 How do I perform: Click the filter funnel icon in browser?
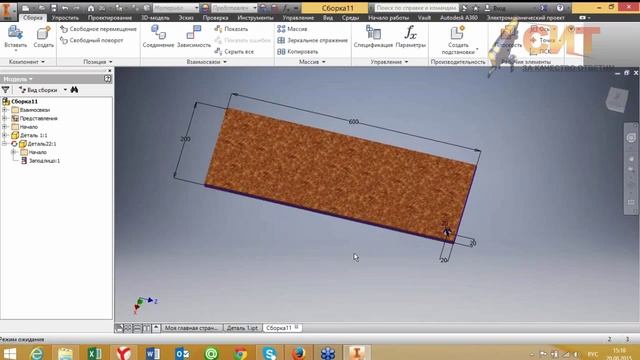tap(6, 90)
